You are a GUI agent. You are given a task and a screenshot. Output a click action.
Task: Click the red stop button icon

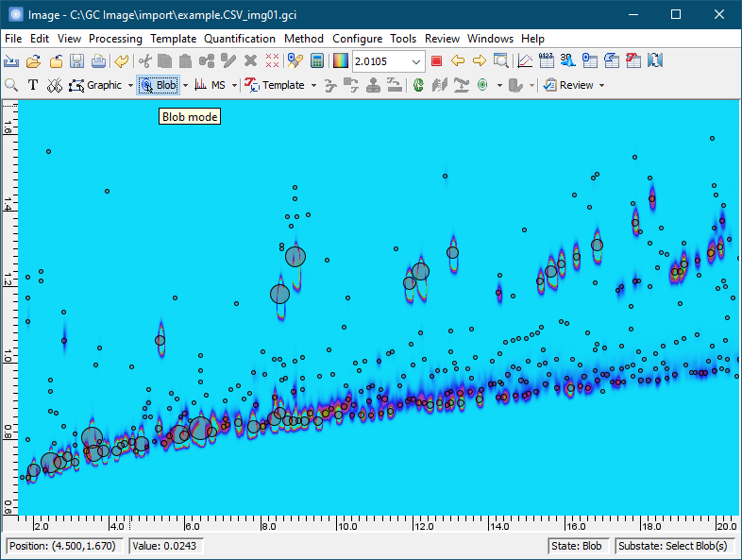click(436, 61)
